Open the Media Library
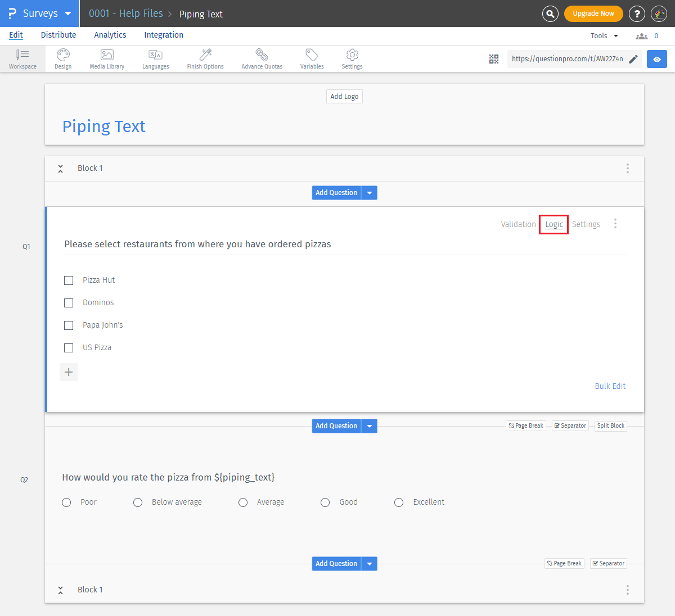 (107, 58)
